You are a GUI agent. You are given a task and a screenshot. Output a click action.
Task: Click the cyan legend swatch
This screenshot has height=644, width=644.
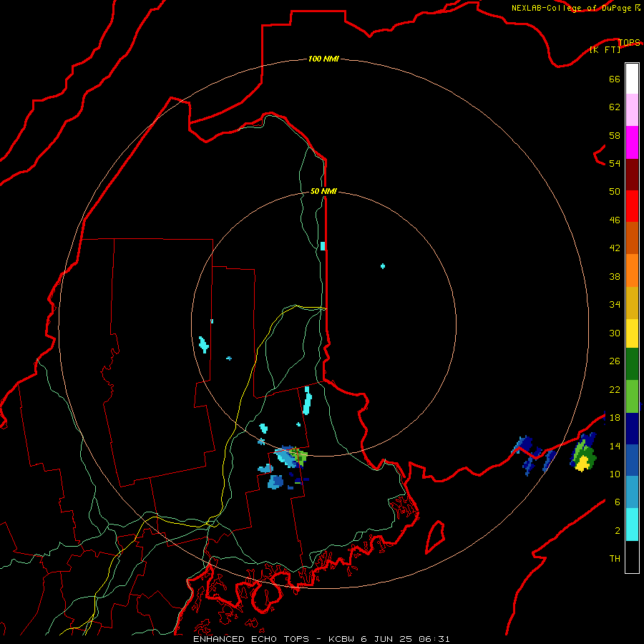(632, 525)
